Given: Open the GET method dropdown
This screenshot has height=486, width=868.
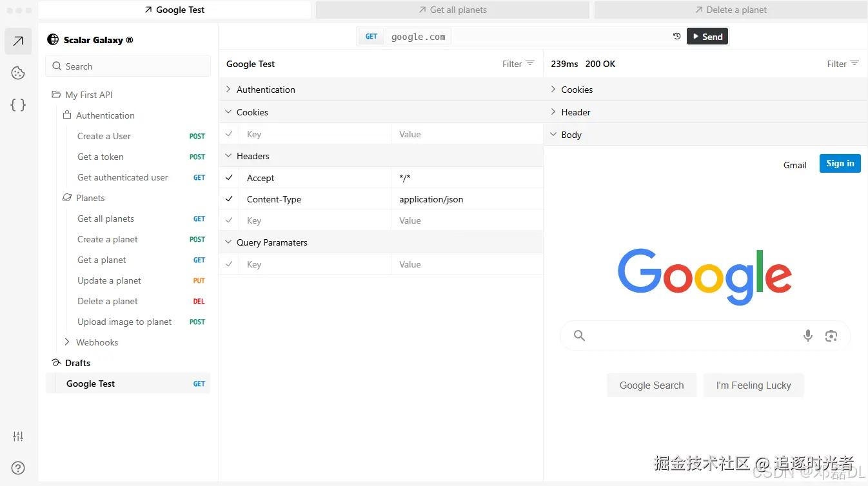Looking at the screenshot, I should click(371, 37).
